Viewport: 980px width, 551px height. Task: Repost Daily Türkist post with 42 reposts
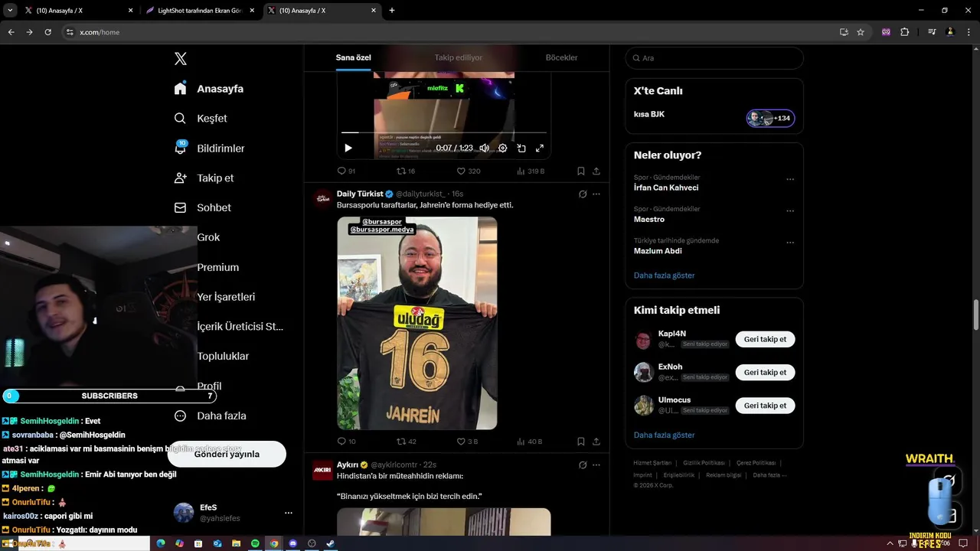click(x=406, y=442)
